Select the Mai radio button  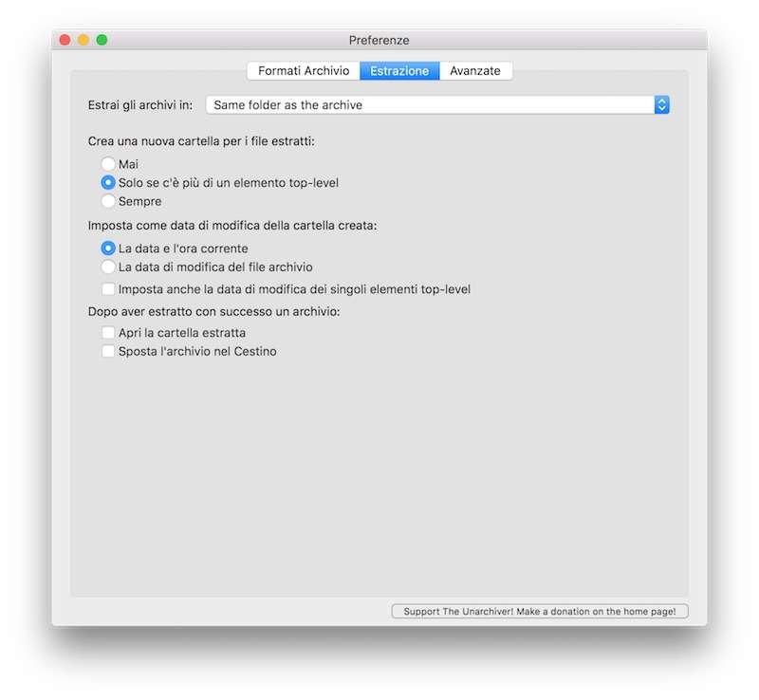point(109,164)
